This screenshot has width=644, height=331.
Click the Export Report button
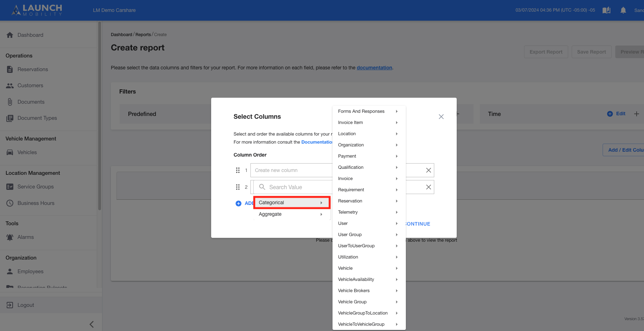[546, 52]
